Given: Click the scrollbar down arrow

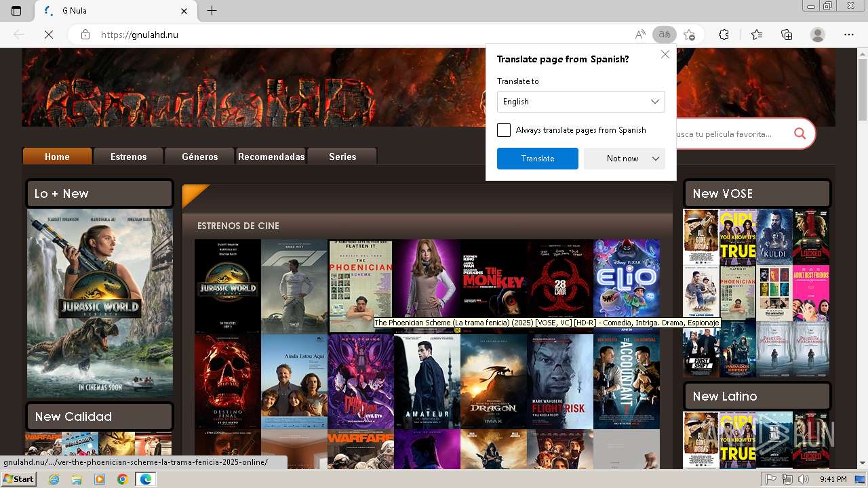Looking at the screenshot, I should (863, 463).
